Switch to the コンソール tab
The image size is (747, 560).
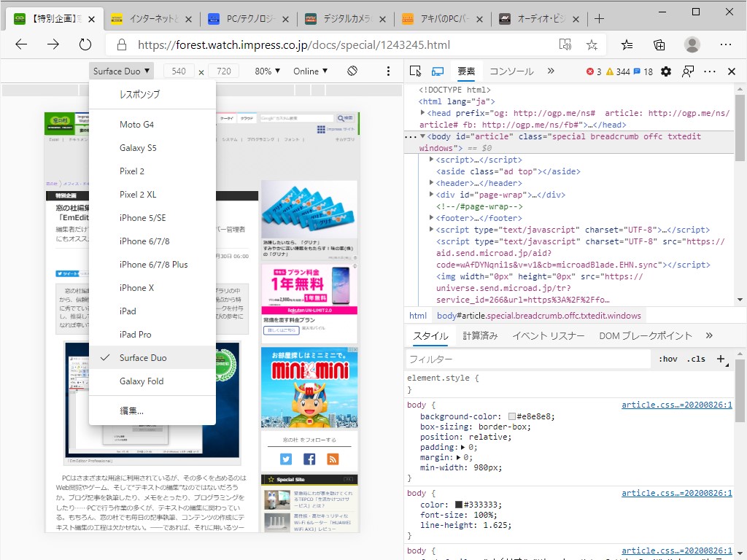tap(511, 71)
